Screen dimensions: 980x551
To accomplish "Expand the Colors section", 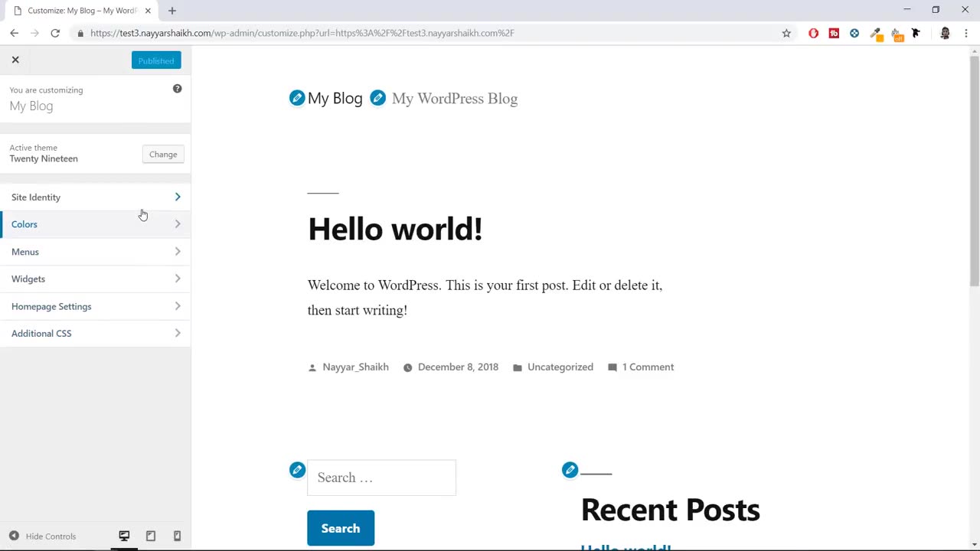I will point(96,224).
